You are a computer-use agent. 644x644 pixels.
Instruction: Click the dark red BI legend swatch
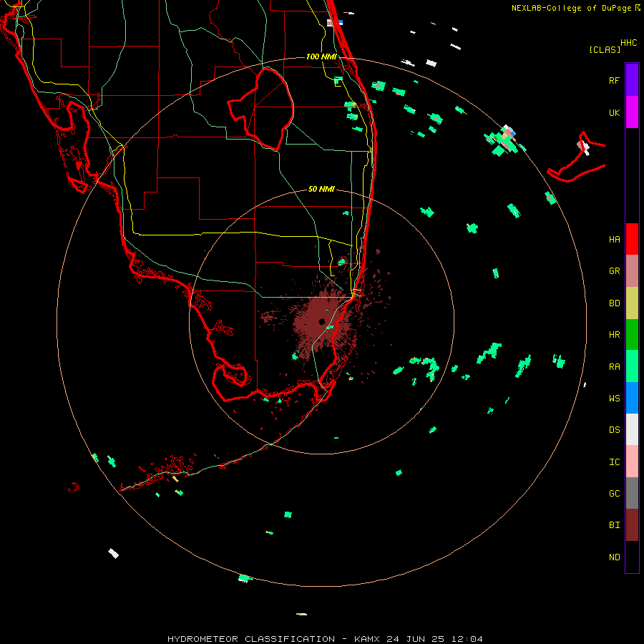point(632,525)
